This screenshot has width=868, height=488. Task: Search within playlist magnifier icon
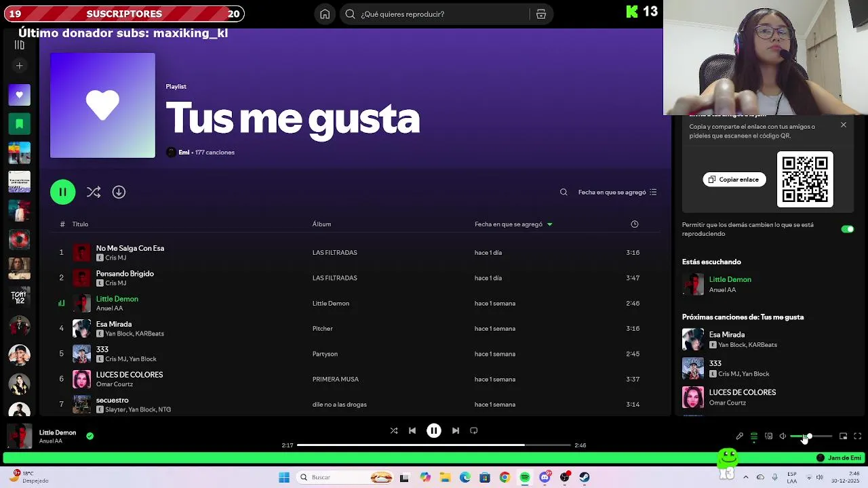coord(564,192)
